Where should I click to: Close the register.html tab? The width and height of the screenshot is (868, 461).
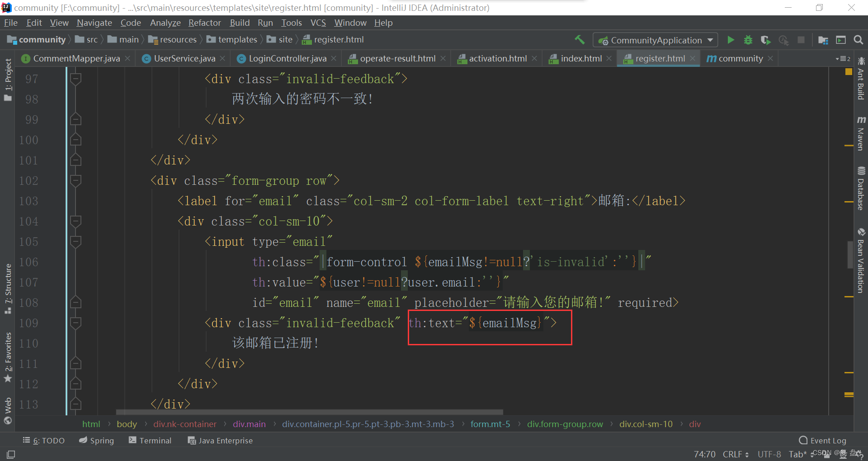click(x=693, y=58)
